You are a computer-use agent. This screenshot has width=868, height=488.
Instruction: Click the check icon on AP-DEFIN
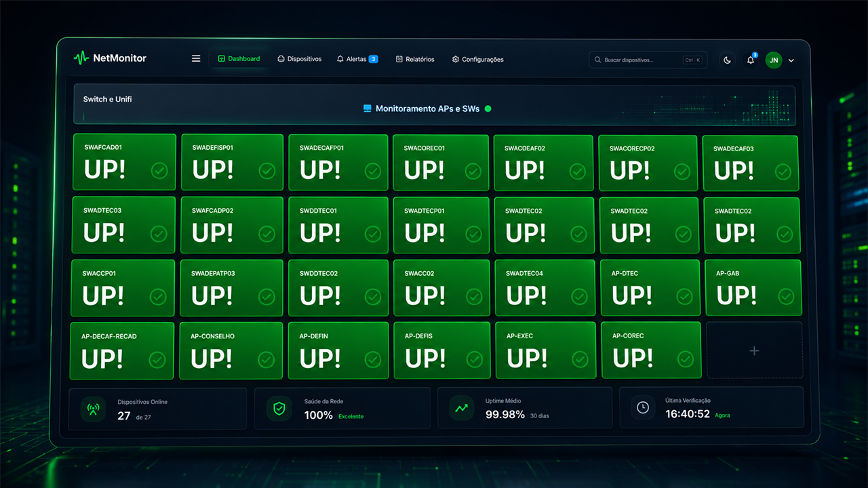point(373,359)
